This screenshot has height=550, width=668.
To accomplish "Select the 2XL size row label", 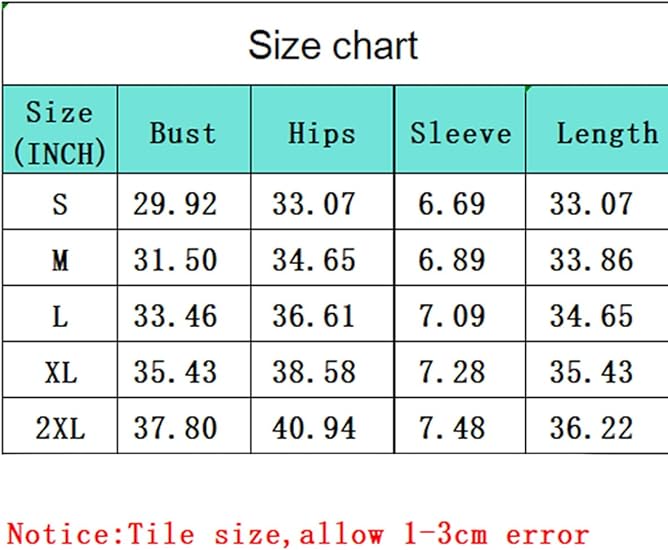I will (x=60, y=428).
